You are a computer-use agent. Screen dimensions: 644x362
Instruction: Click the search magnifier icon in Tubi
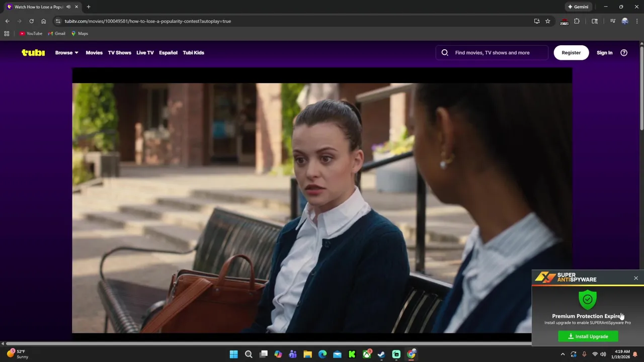[445, 52]
